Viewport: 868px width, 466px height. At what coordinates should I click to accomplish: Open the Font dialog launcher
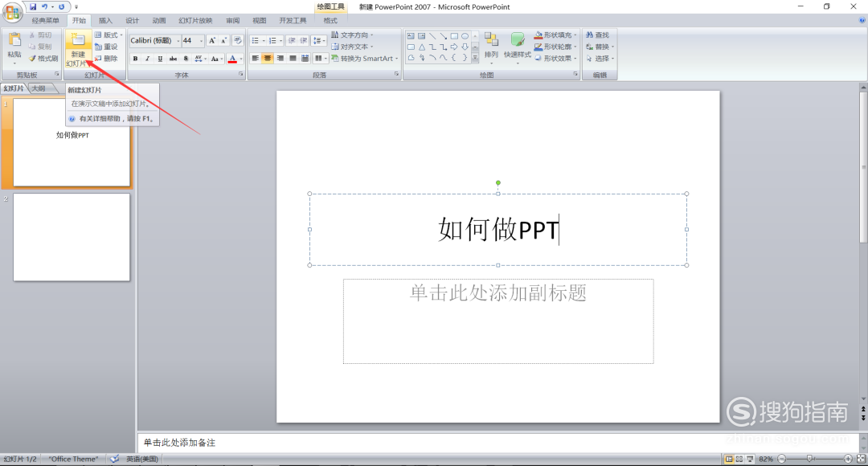(241, 74)
